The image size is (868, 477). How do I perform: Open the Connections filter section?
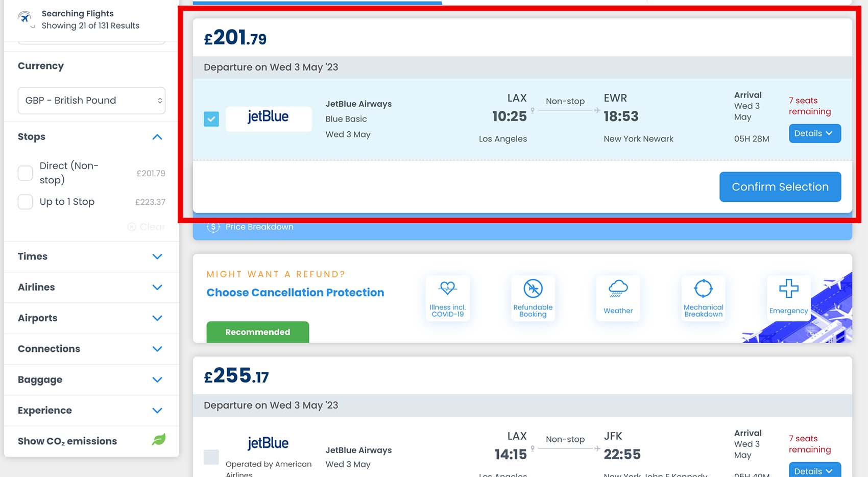coord(91,349)
